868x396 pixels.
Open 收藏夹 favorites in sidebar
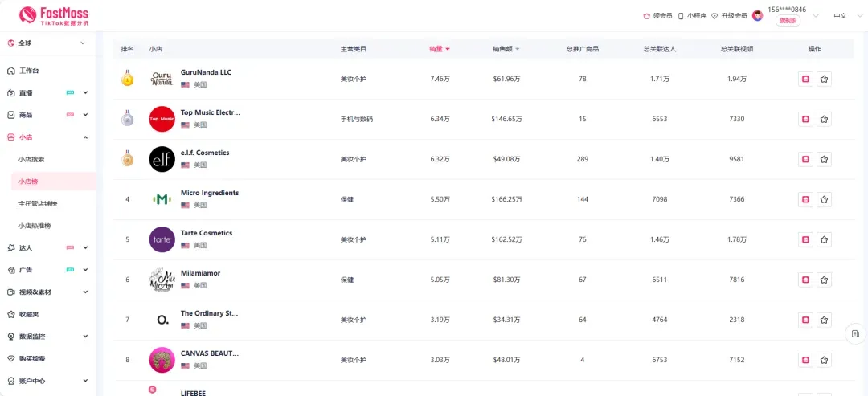point(27,314)
